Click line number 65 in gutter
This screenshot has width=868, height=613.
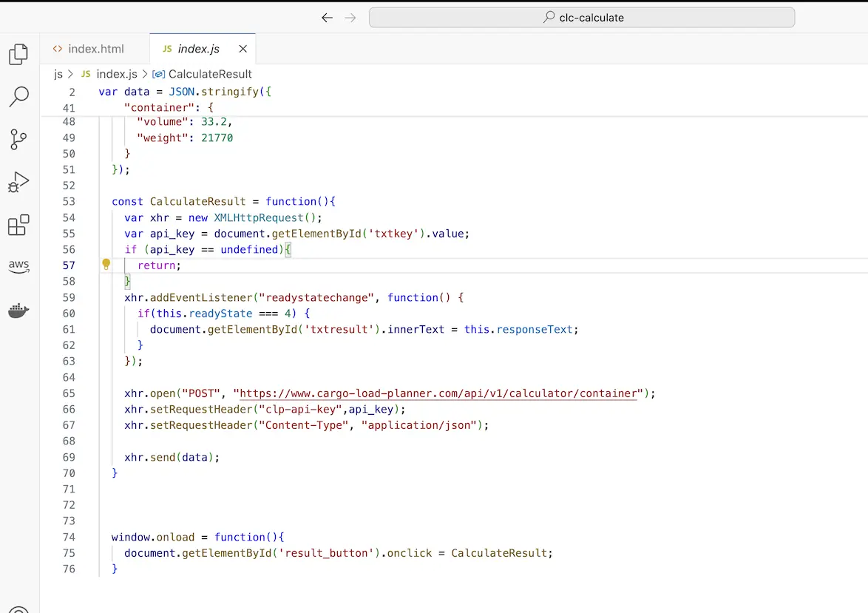tap(69, 393)
